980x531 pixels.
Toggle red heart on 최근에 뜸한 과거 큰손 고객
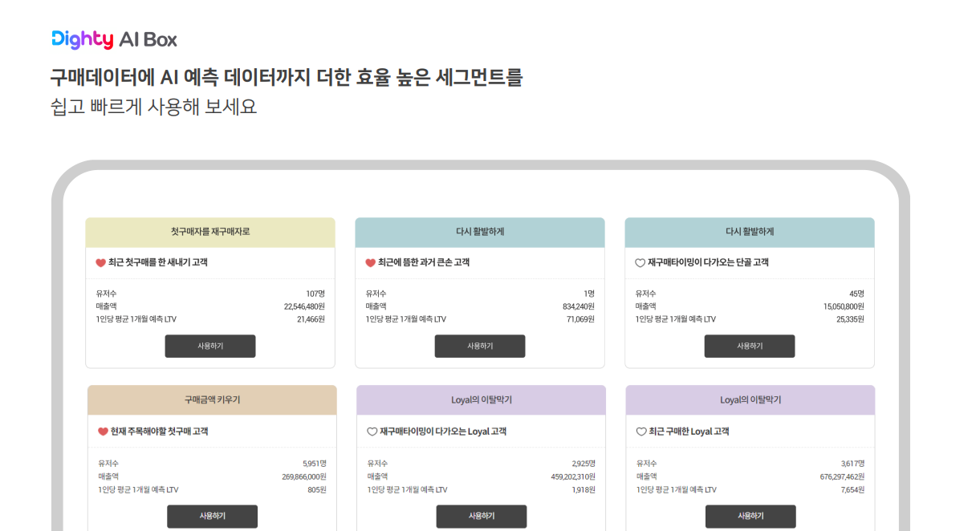point(370,263)
